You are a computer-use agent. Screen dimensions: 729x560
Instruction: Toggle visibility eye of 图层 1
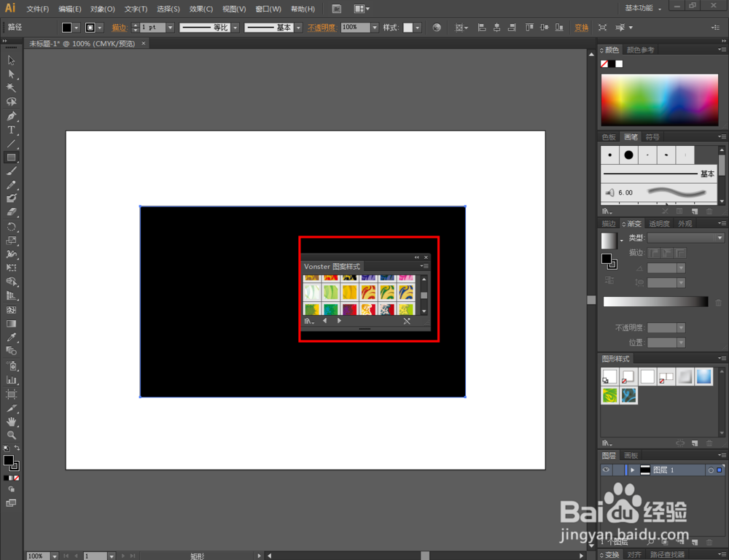coord(606,470)
